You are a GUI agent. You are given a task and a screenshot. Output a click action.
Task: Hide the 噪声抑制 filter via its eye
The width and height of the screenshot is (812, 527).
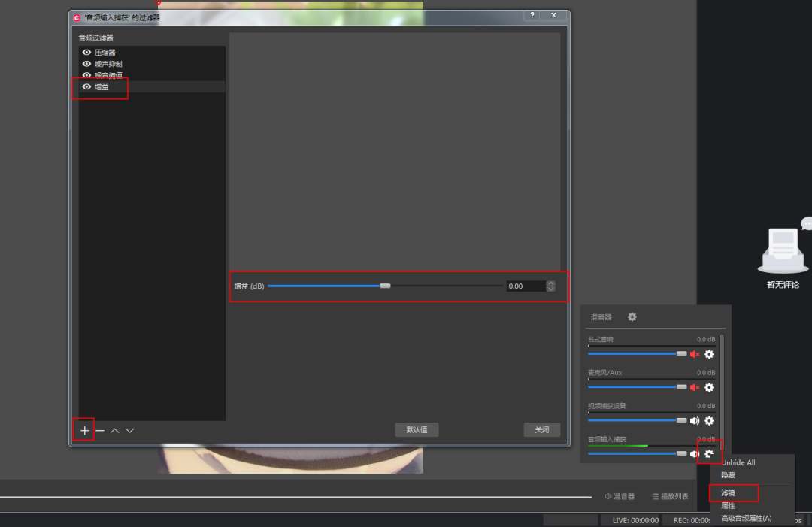pyautogui.click(x=86, y=63)
